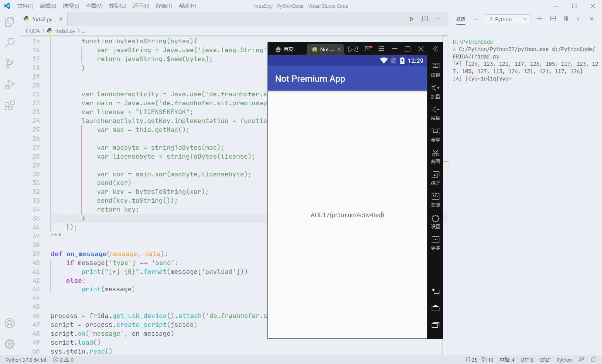Select Python 3.7.8 64-bit interpreter in status bar
Screen dimensions: 602x364
[x=26, y=360]
